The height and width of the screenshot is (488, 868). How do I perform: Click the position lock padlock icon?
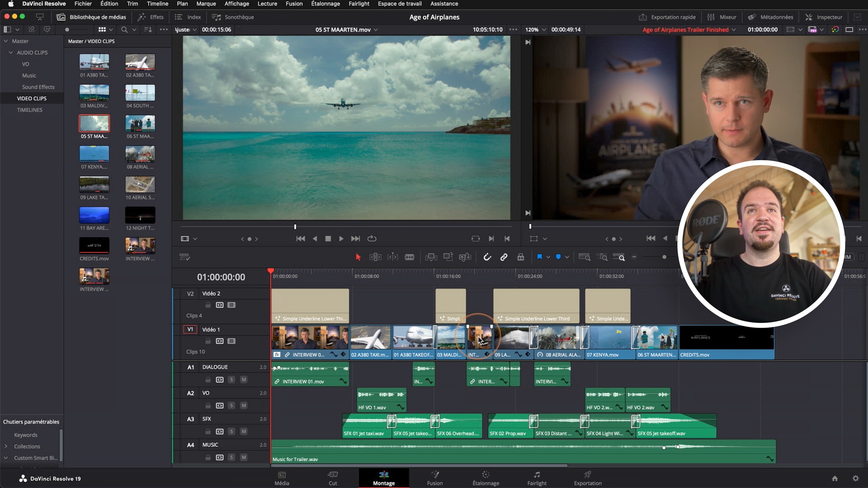521,257
